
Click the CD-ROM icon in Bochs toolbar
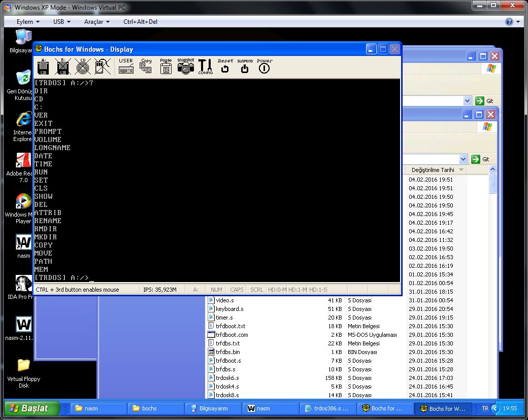[82, 66]
